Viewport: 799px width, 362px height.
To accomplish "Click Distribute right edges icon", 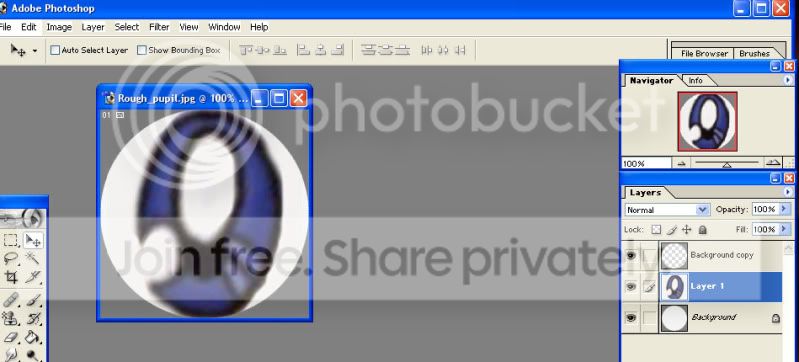I will click(x=460, y=50).
